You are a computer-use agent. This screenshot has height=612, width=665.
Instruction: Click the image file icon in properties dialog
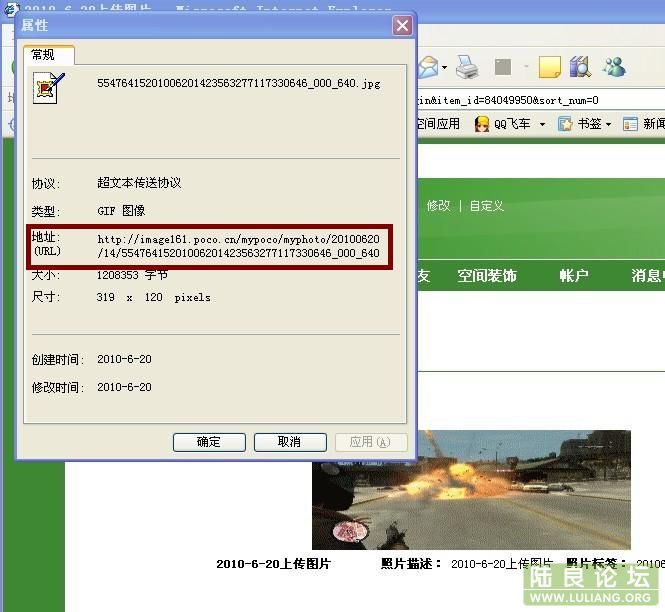pos(49,87)
